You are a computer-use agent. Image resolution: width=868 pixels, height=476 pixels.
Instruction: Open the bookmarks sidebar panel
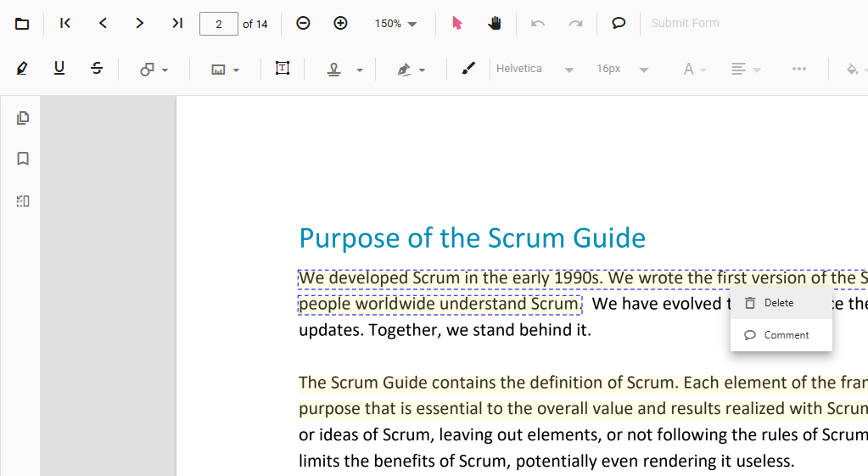(23, 159)
